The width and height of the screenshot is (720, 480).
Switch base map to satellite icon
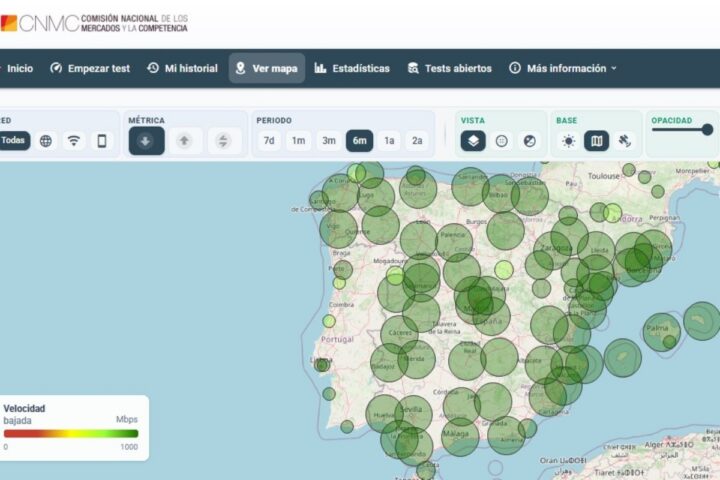[624, 141]
